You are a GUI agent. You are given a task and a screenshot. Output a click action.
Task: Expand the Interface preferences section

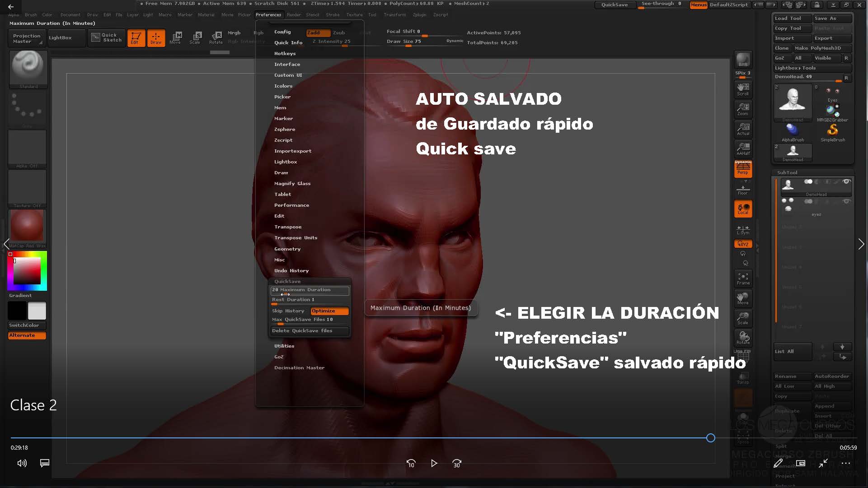287,65
